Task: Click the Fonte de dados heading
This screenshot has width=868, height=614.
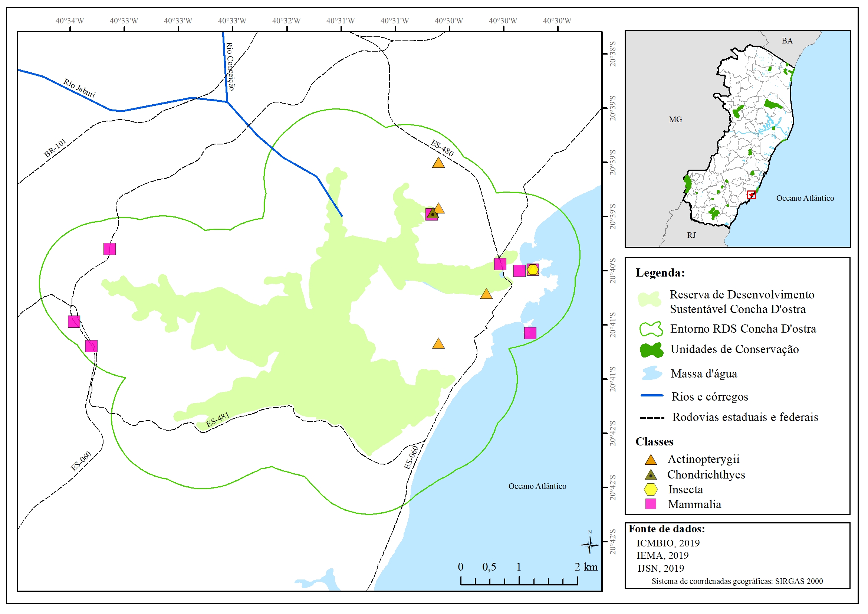Action: (667, 529)
